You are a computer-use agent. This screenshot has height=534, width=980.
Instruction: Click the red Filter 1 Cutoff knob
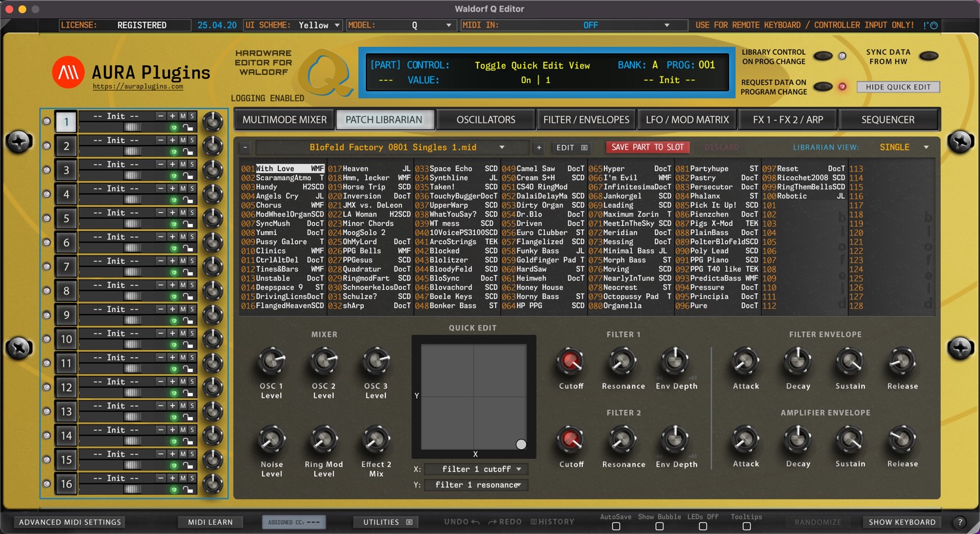click(x=570, y=361)
